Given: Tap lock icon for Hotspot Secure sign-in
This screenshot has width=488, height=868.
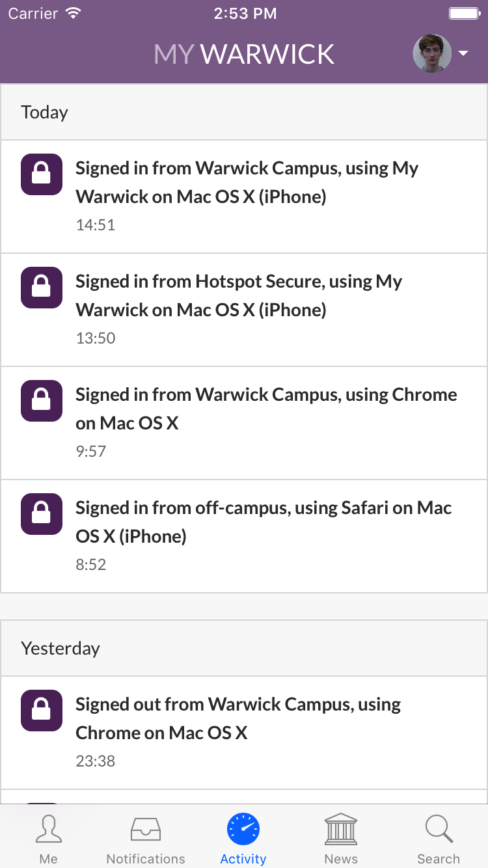Looking at the screenshot, I should pos(42,288).
